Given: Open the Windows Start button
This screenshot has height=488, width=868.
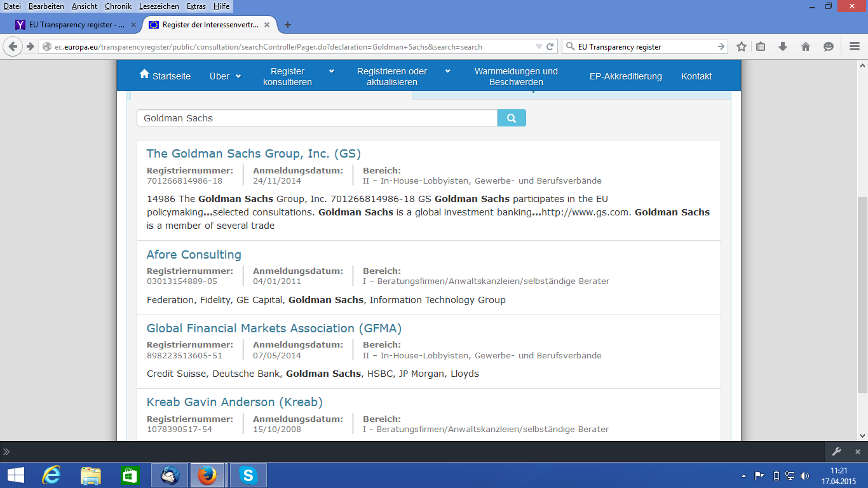Looking at the screenshot, I should click(x=15, y=475).
